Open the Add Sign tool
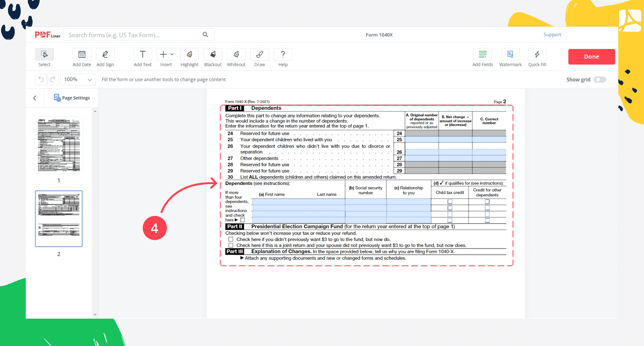The image size is (644, 346). (105, 55)
